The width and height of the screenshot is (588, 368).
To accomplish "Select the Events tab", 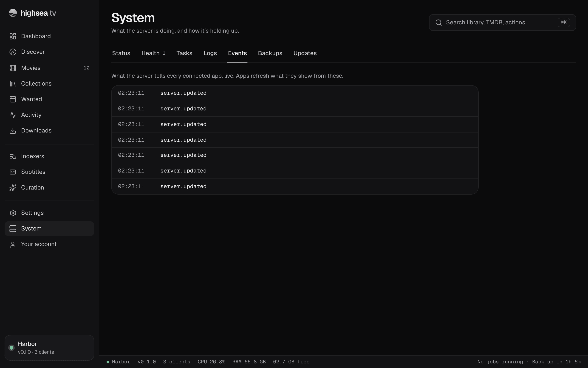I will click(x=237, y=53).
